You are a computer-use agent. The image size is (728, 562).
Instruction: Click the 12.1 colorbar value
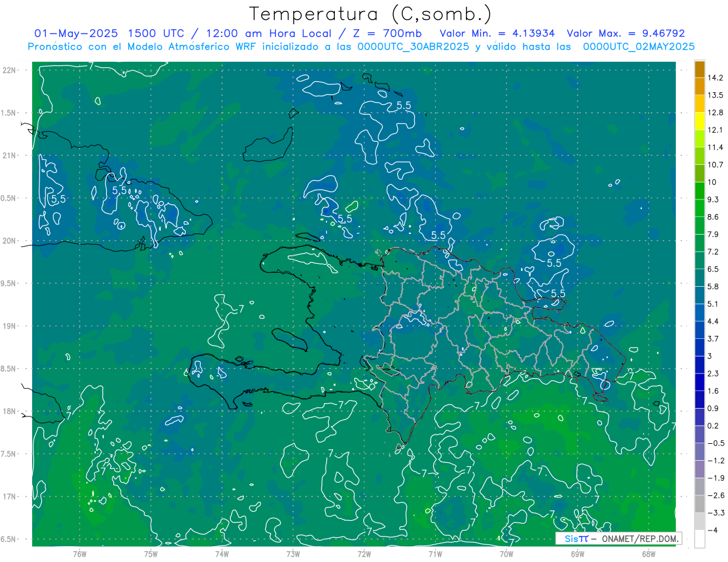coord(715,130)
